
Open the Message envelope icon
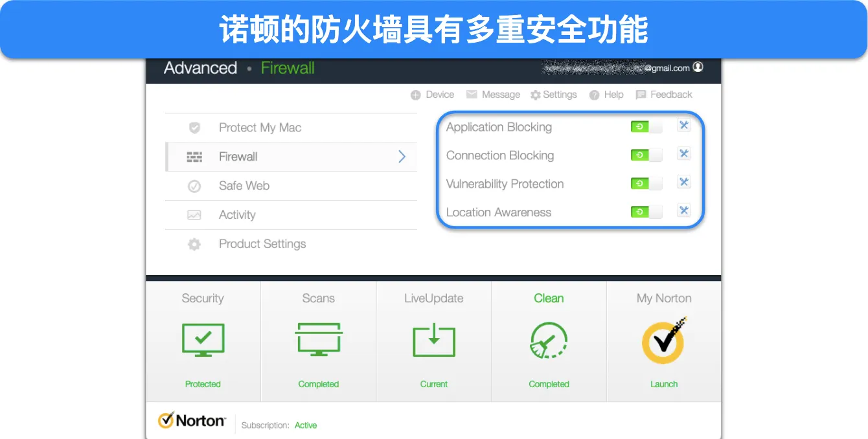tap(471, 95)
